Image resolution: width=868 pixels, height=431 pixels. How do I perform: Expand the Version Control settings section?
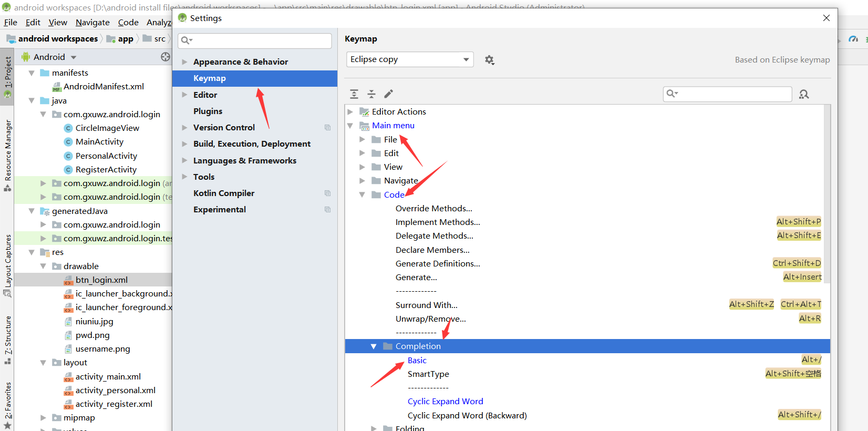(x=184, y=128)
